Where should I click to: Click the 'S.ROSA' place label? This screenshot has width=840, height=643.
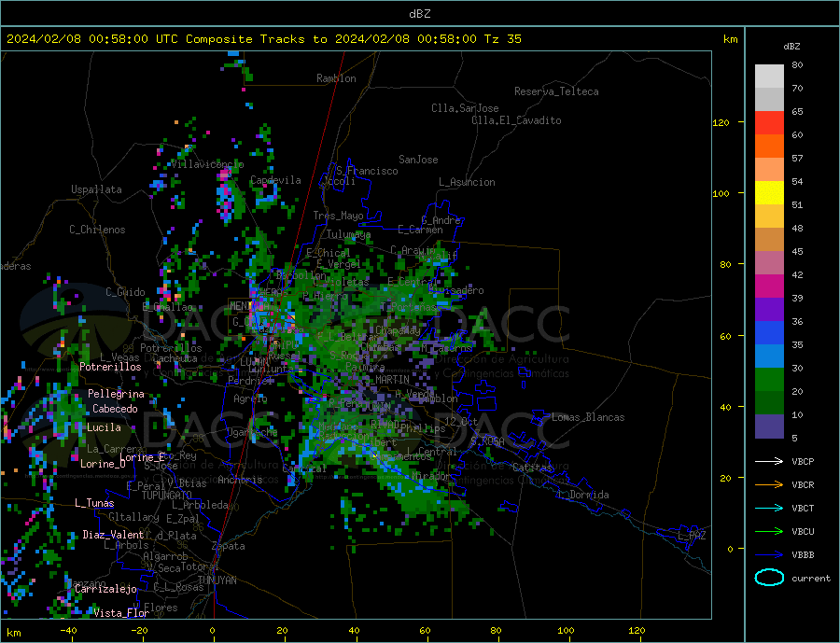pyautogui.click(x=487, y=441)
